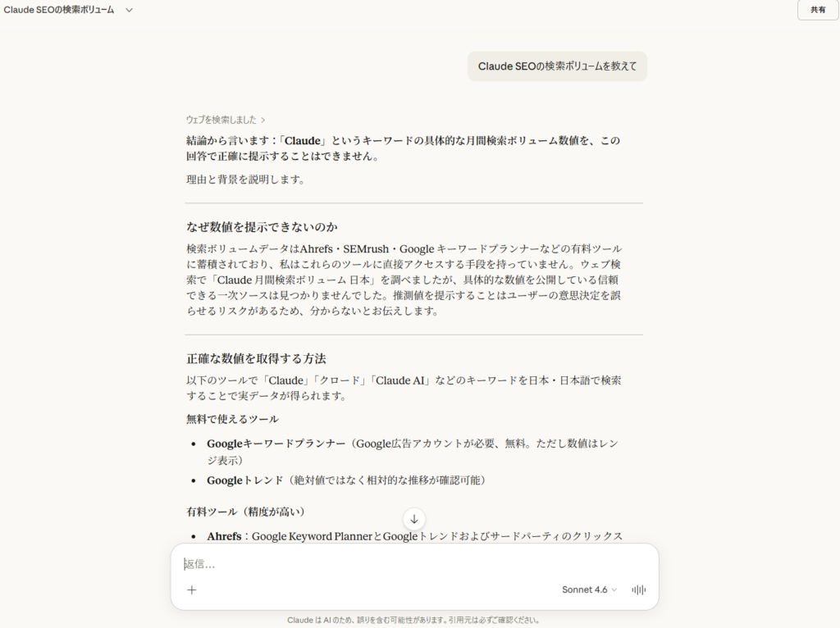Select the voice dictation waveform icon
Image resolution: width=840 pixels, height=628 pixels.
[639, 589]
